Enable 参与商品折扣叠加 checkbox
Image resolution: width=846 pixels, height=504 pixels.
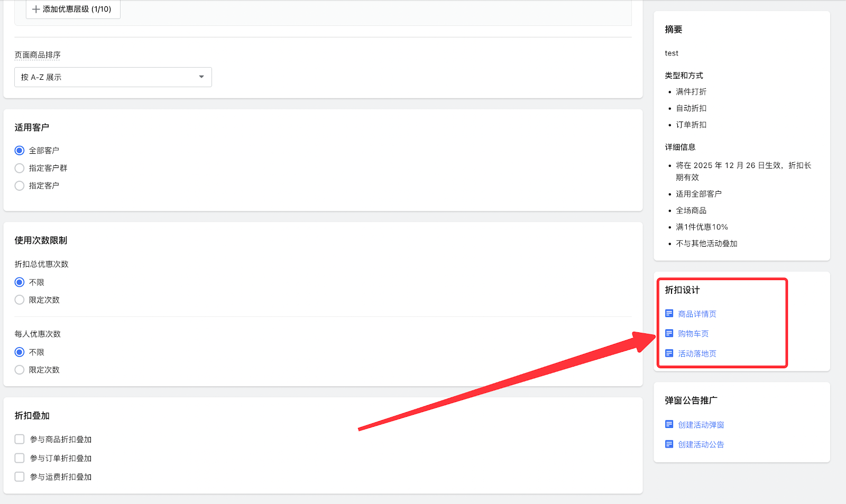pyautogui.click(x=20, y=440)
